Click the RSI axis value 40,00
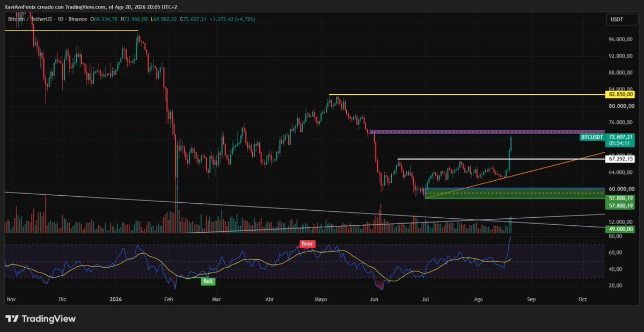 [615, 269]
